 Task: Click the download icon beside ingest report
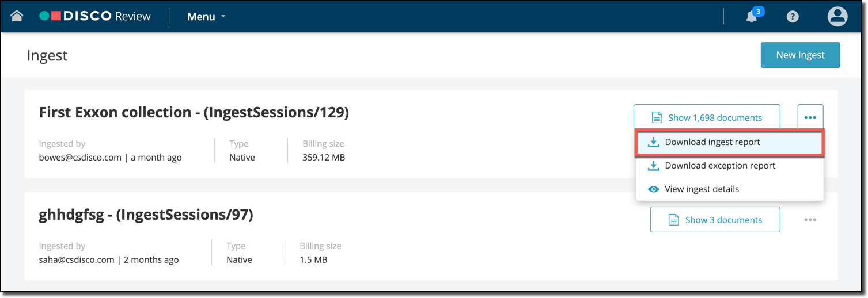tap(654, 142)
